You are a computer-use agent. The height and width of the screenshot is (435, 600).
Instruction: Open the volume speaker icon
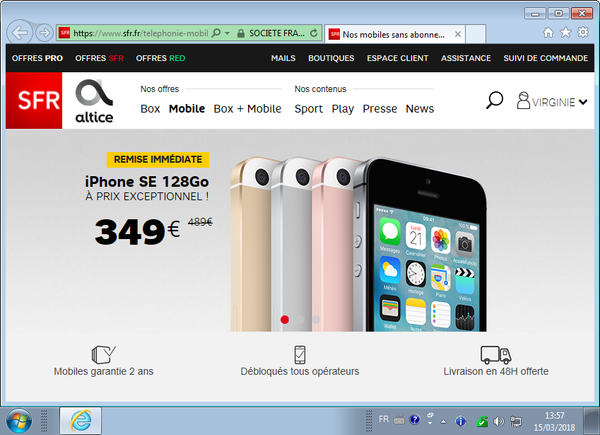click(499, 422)
